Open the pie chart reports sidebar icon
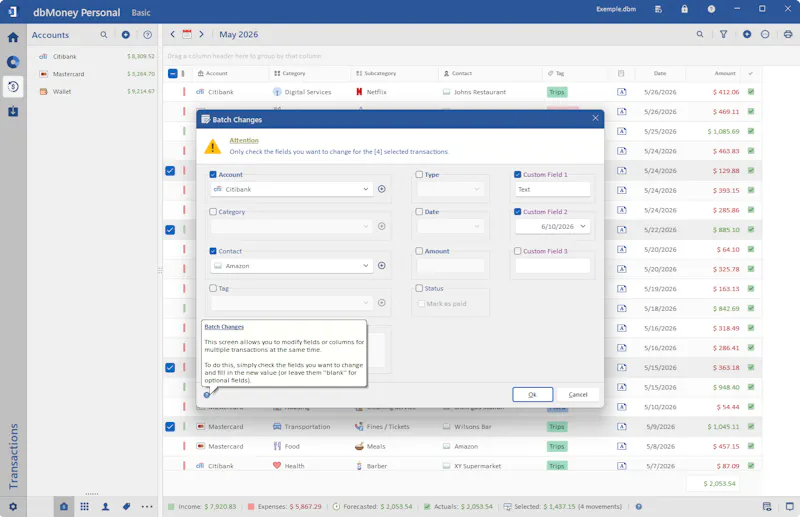 tap(13, 62)
